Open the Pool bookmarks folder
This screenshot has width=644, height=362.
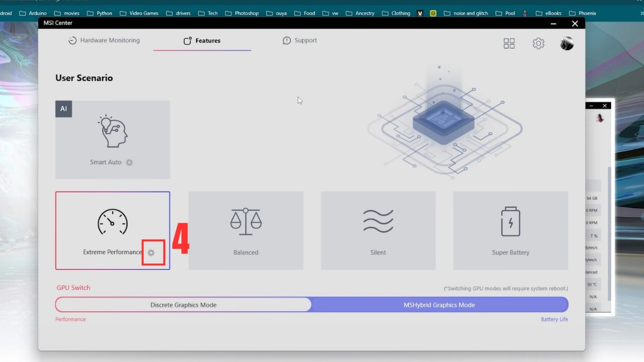[x=506, y=13]
